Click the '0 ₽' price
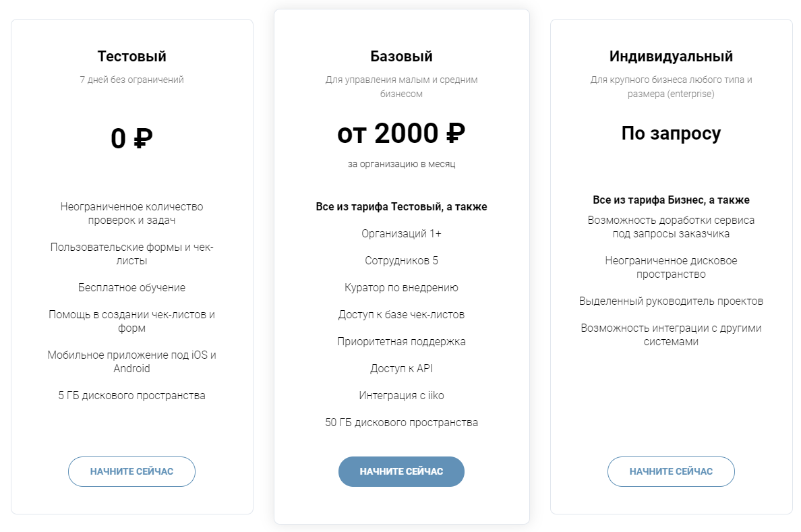The width and height of the screenshot is (801, 532). click(131, 138)
